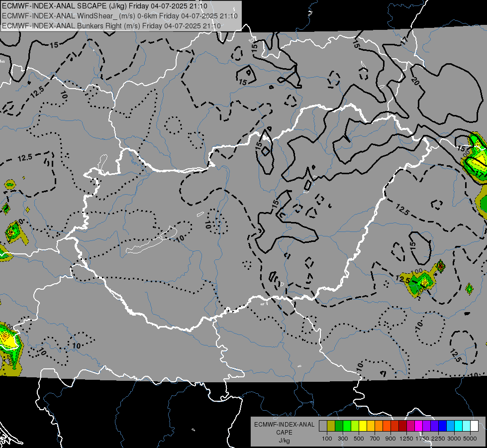The image size is (487, 448).
Task: Click the SBCAPE title line in the header
Action: pyautogui.click(x=104, y=6)
